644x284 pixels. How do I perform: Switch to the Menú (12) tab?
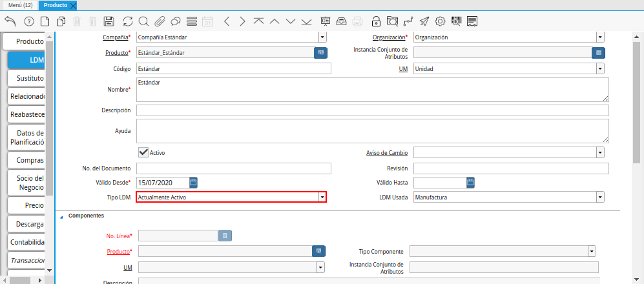click(x=19, y=5)
